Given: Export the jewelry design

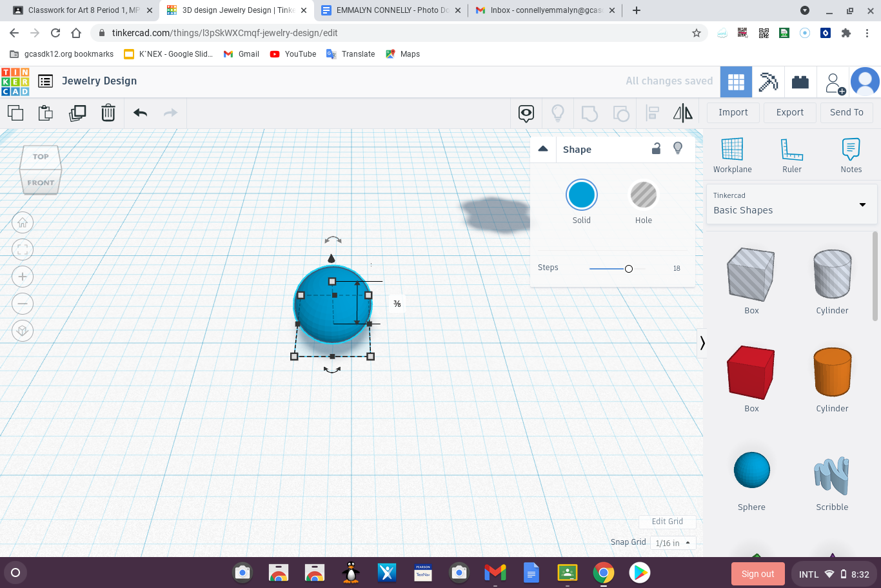Looking at the screenshot, I should pyautogui.click(x=789, y=112).
